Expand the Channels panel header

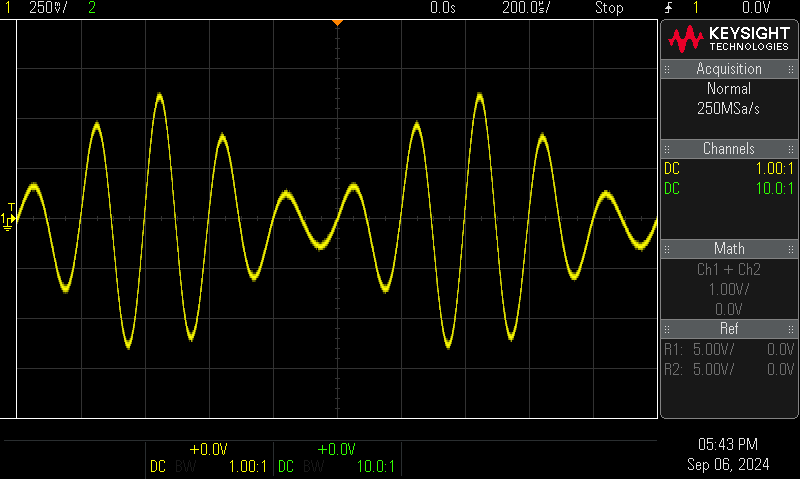pyautogui.click(x=729, y=149)
